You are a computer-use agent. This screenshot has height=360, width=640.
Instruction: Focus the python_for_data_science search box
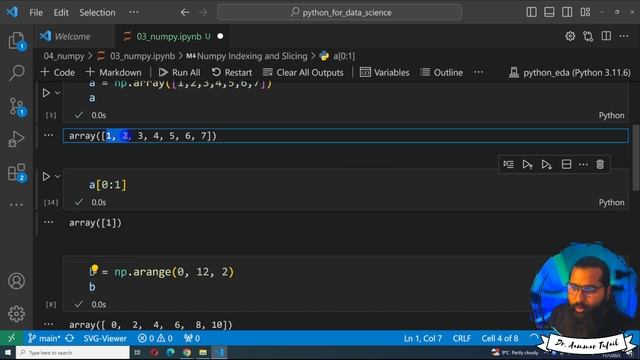coord(340,12)
